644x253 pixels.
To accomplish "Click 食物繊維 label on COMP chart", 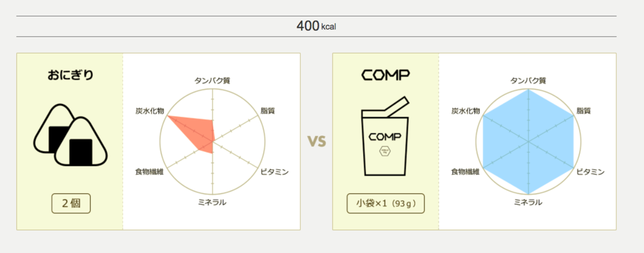I will point(465,172).
